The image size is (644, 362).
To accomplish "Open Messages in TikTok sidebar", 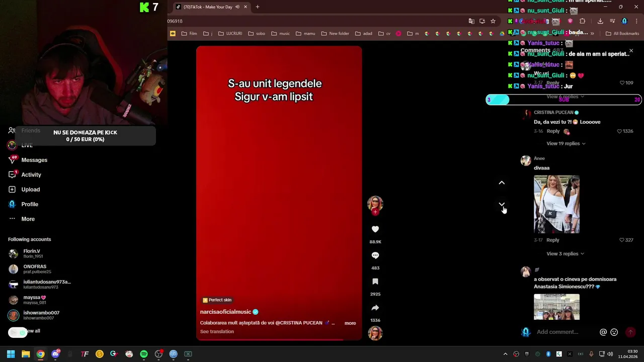I will pos(34,160).
